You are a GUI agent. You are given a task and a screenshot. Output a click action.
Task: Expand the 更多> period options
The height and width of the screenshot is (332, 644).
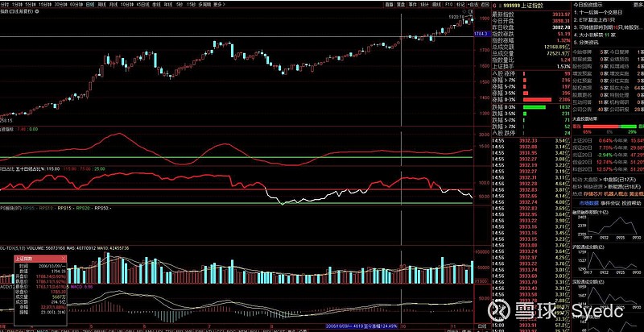(219, 4)
